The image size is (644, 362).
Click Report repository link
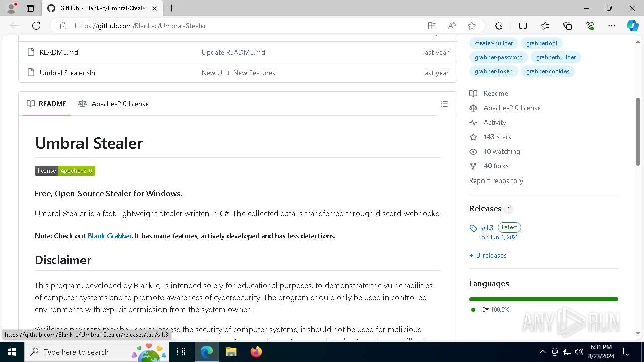point(496,180)
